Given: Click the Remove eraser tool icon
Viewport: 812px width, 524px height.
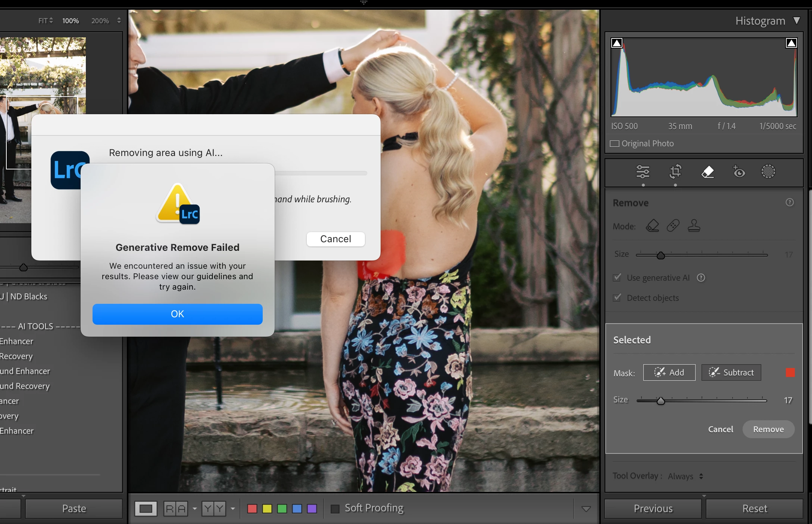Looking at the screenshot, I should (708, 172).
